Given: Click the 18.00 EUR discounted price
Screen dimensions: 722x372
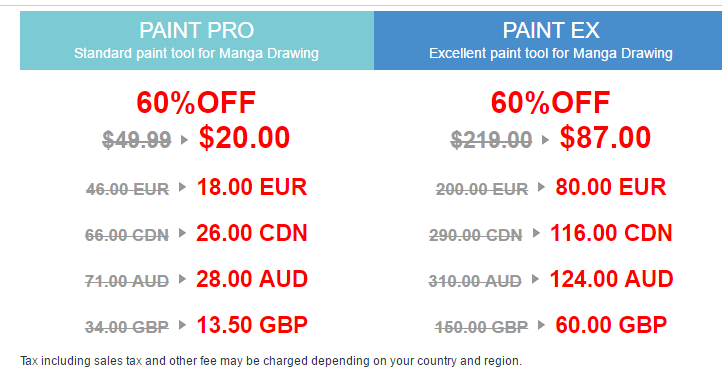Looking at the screenshot, I should click(x=252, y=187).
